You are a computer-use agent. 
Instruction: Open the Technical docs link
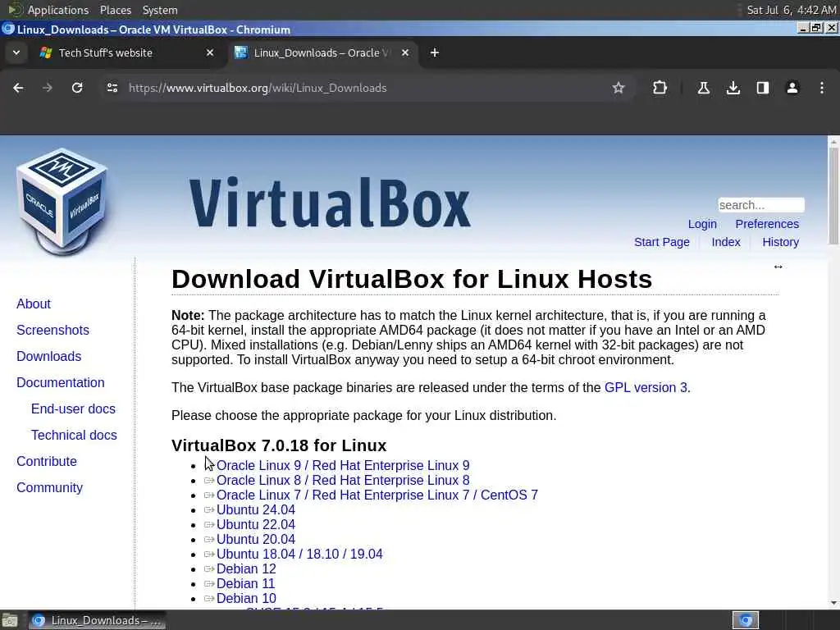[x=74, y=435]
